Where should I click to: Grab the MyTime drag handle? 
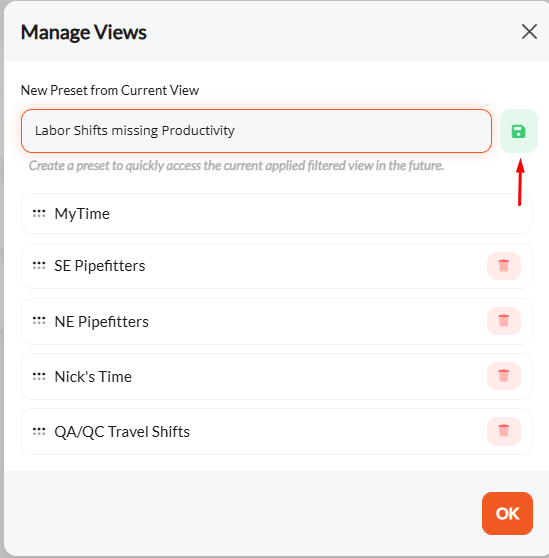(39, 213)
